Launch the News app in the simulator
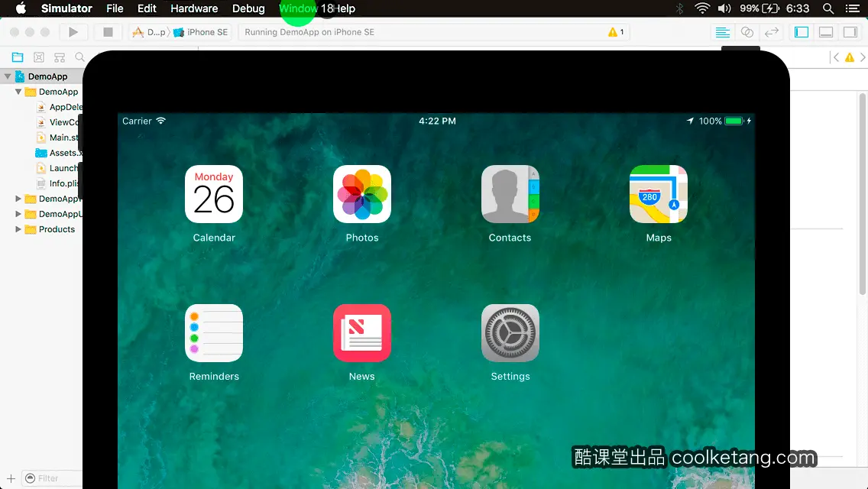Screen dimensions: 868x489 click(x=362, y=333)
